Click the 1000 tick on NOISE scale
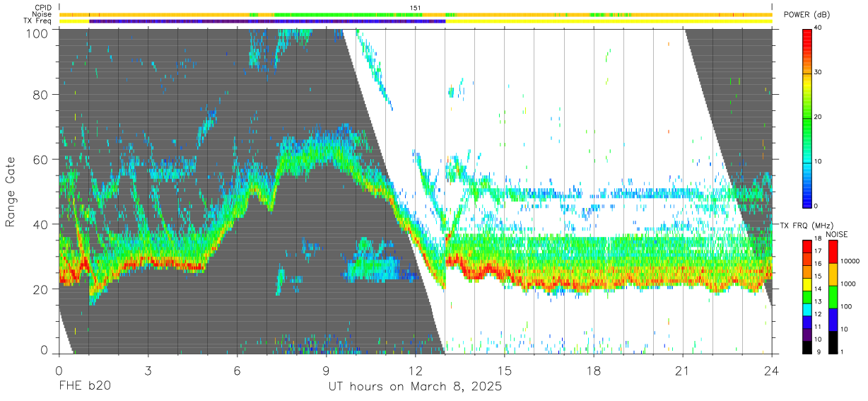The height and width of the screenshot is (401, 868). point(848,283)
